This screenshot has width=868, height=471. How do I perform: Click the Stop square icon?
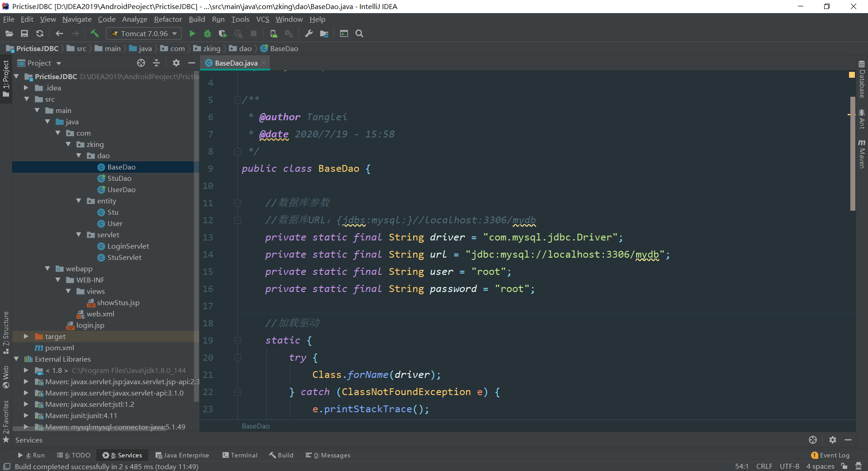[x=254, y=33]
